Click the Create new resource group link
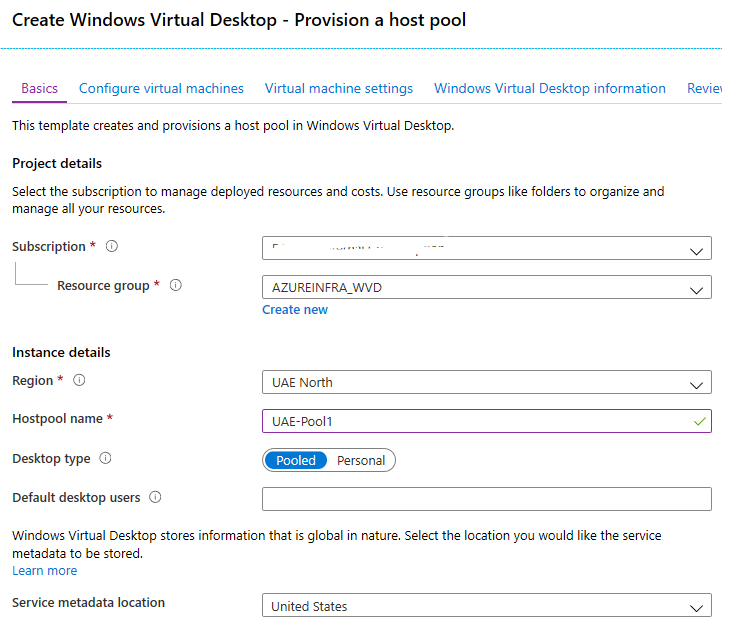This screenshot has height=630, width=736. (x=295, y=310)
